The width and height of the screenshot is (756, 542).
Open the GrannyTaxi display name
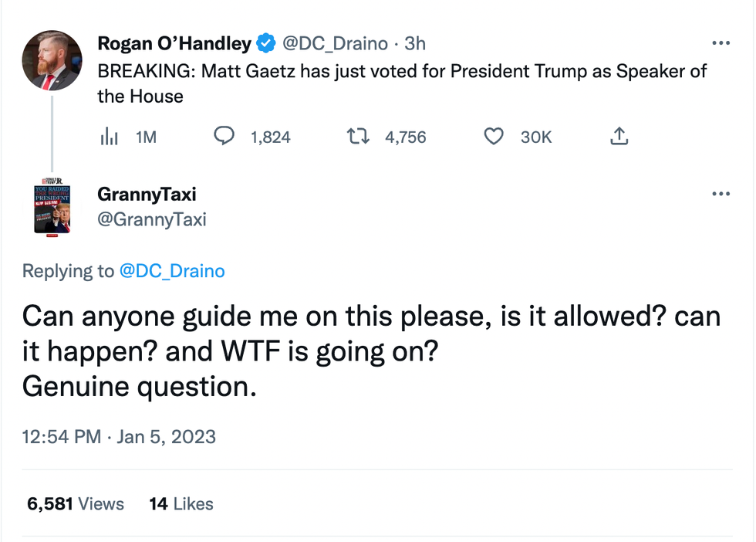click(147, 195)
